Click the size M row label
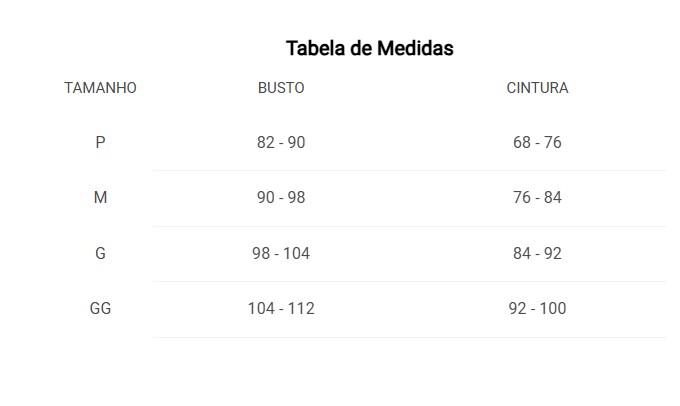 pos(100,197)
